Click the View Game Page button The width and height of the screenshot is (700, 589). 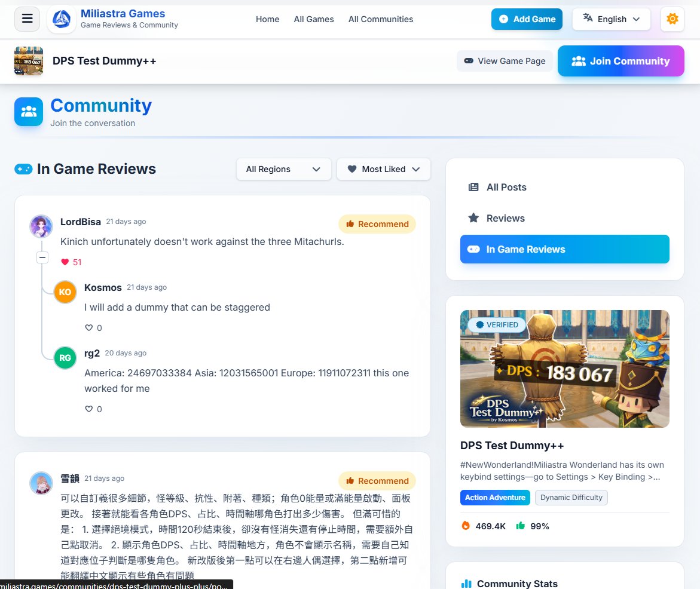click(505, 61)
